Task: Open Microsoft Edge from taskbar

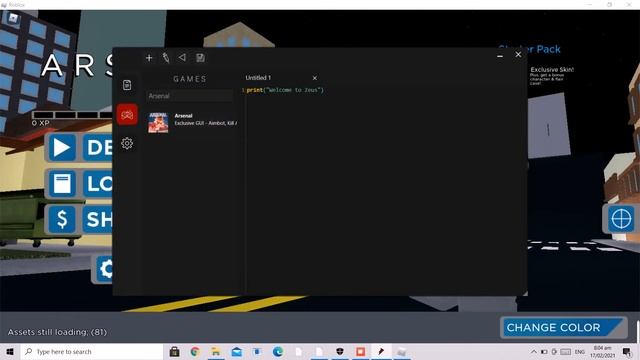Action: 278,351
